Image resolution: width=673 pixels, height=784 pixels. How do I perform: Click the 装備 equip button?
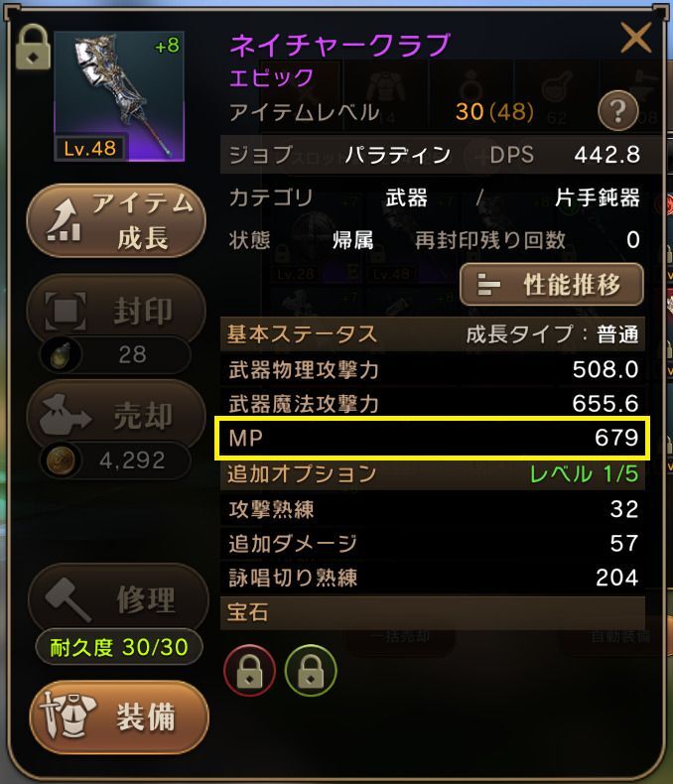pos(119,717)
